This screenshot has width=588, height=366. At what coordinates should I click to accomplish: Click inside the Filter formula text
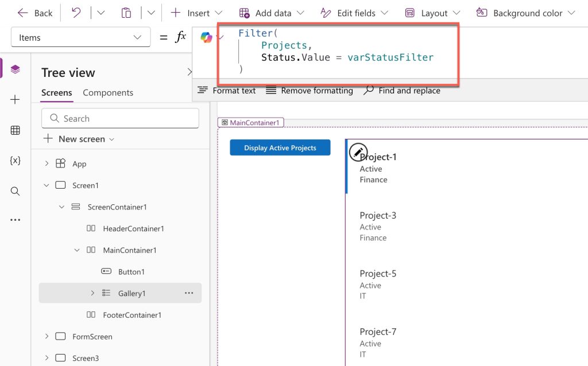tap(335, 51)
